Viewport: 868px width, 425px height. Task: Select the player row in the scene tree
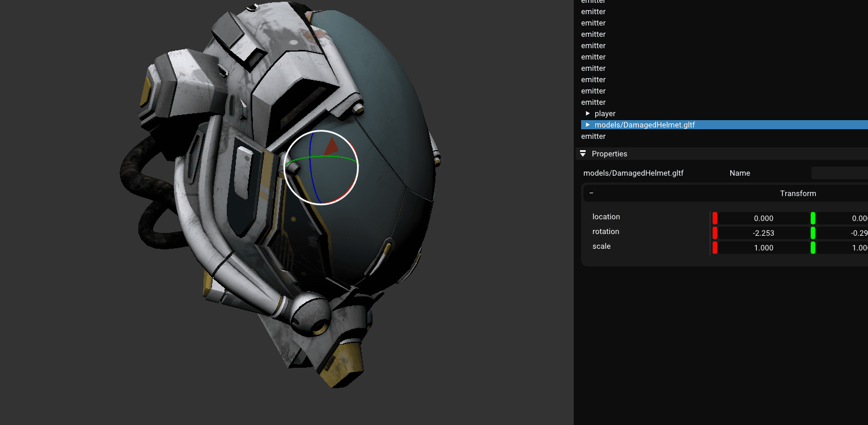pyautogui.click(x=725, y=114)
